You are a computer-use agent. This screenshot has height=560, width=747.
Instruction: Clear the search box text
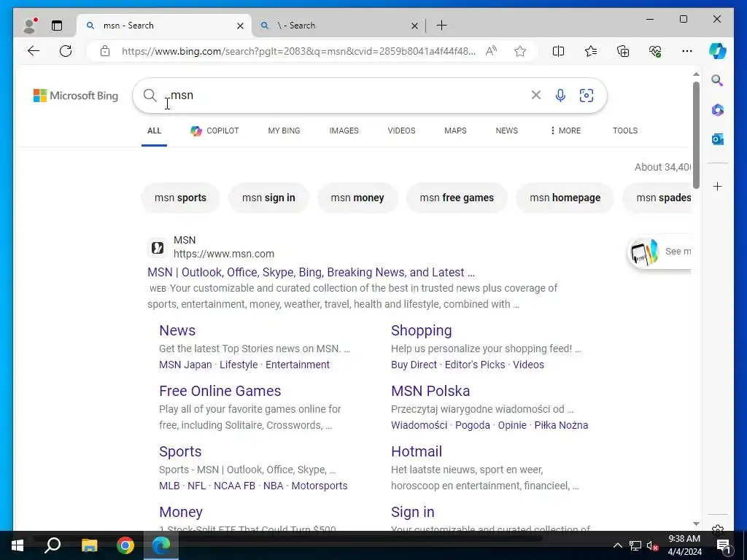(536, 96)
